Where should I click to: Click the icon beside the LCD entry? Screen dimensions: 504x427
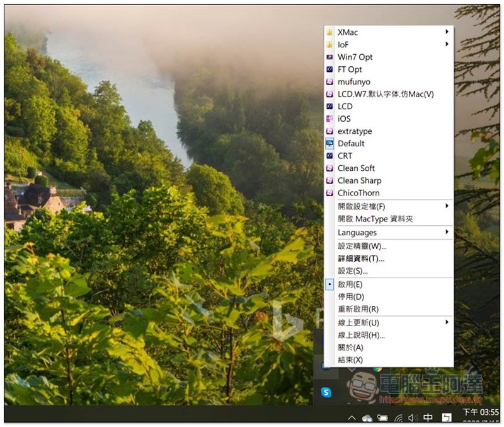point(329,106)
